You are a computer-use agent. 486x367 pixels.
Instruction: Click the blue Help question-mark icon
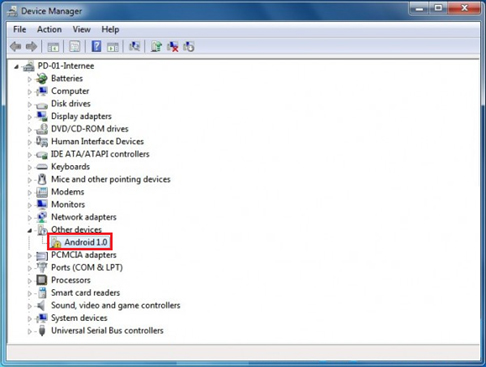tap(96, 46)
